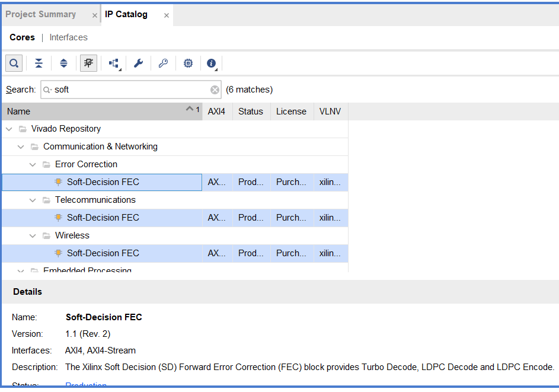Image resolution: width=559 pixels, height=392 pixels.
Task: Switch to the Project Summary tab
Action: (x=41, y=14)
